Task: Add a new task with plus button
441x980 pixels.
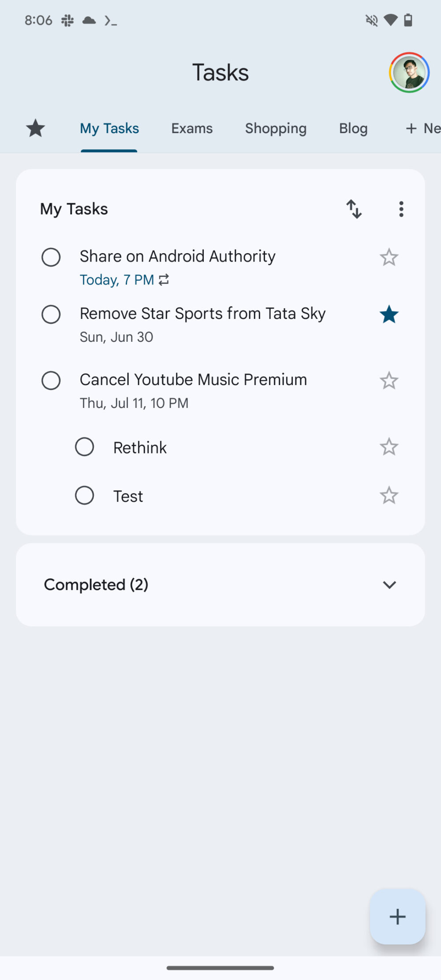Action: click(397, 916)
